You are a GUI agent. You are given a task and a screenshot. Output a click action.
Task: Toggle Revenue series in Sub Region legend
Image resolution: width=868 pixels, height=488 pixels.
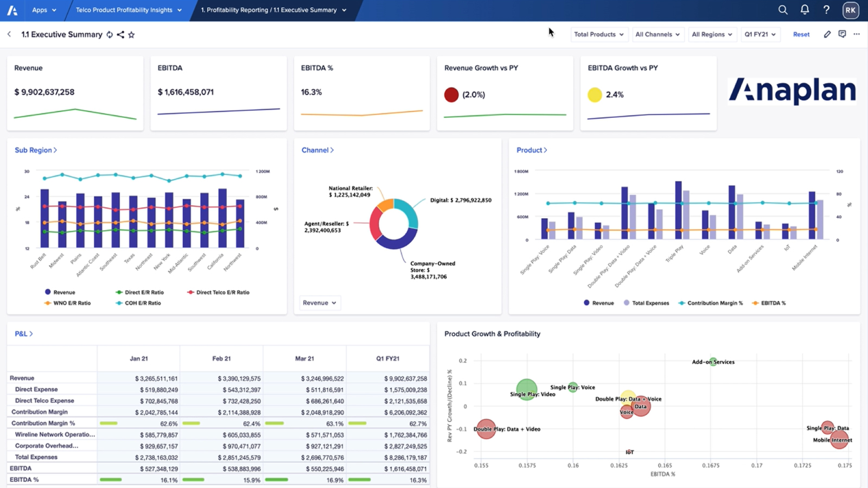click(60, 292)
